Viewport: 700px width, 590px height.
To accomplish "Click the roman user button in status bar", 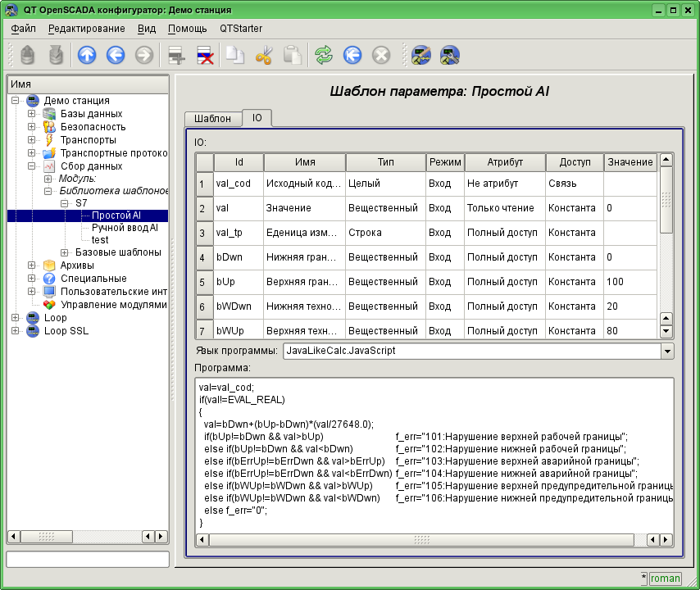I will [x=666, y=579].
